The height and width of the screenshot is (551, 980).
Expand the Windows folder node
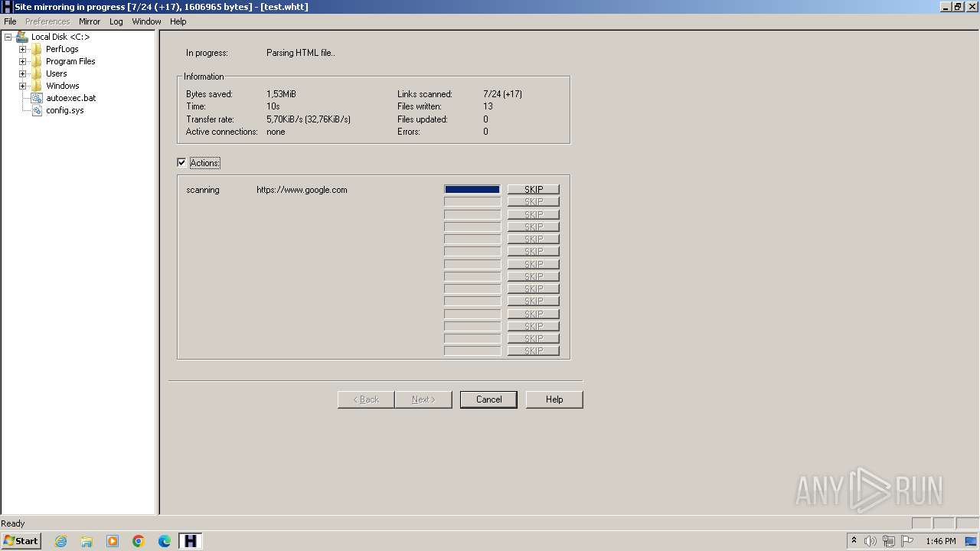pyautogui.click(x=22, y=86)
